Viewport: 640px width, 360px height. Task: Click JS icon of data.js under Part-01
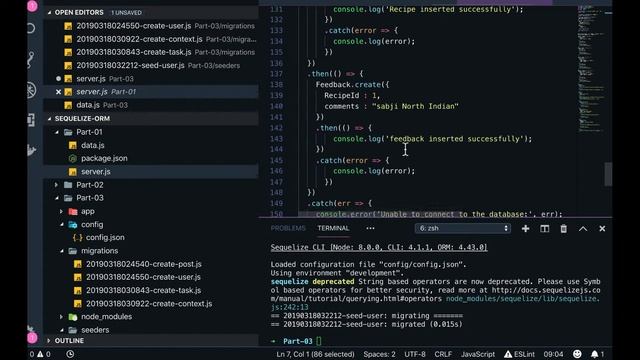click(x=73, y=145)
